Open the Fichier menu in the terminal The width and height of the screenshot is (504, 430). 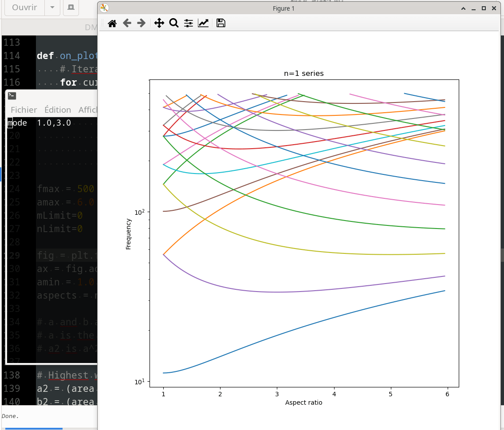[24, 110]
